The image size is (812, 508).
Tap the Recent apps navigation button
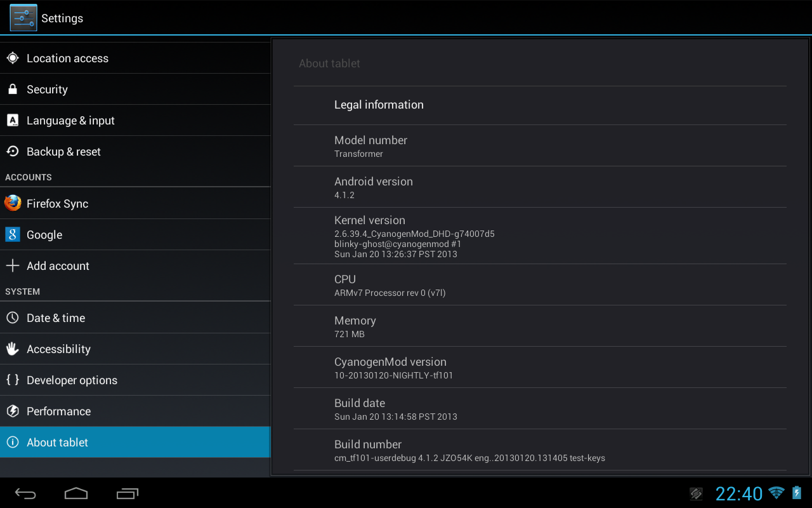[128, 493]
